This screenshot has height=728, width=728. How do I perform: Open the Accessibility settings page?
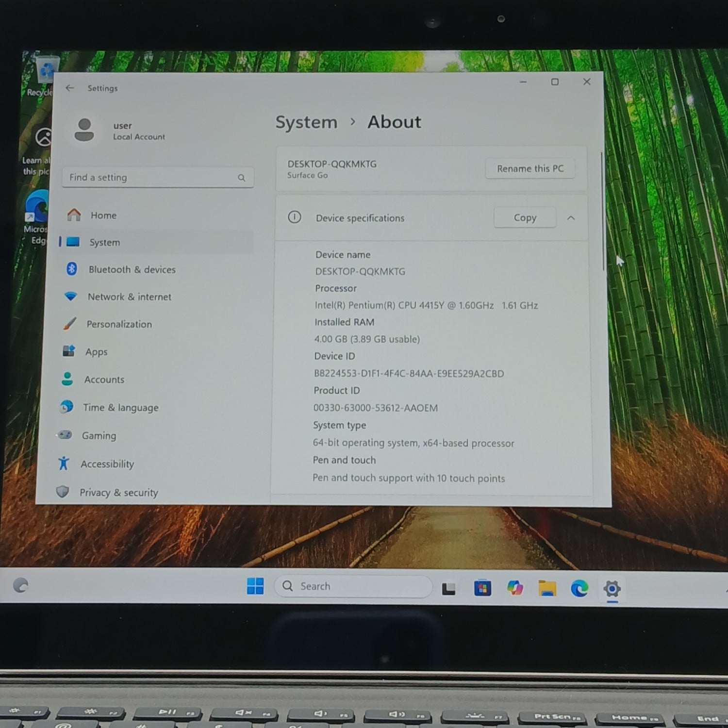pos(107,464)
